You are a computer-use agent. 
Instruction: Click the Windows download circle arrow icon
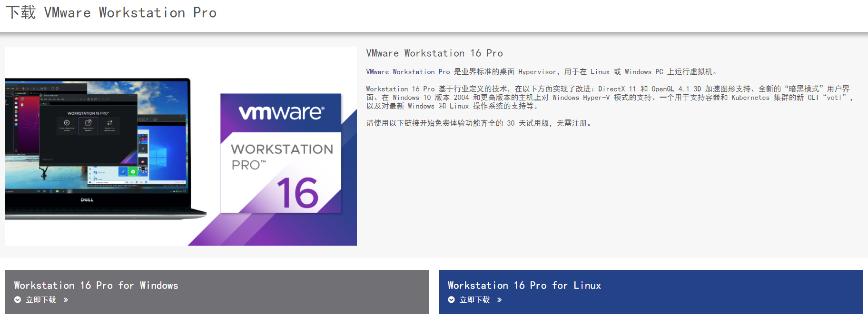pyautogui.click(x=18, y=300)
